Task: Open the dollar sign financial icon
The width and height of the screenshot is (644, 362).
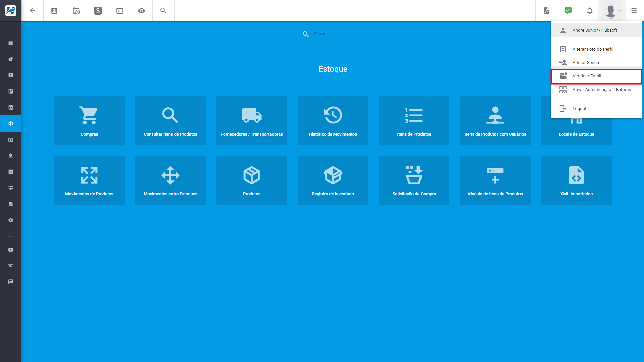Action: 98,11
